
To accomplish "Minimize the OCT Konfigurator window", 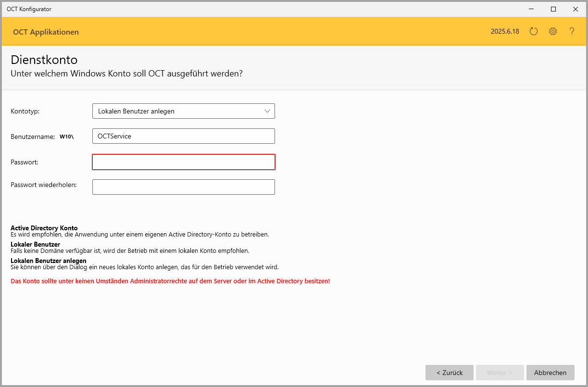I will (x=531, y=9).
